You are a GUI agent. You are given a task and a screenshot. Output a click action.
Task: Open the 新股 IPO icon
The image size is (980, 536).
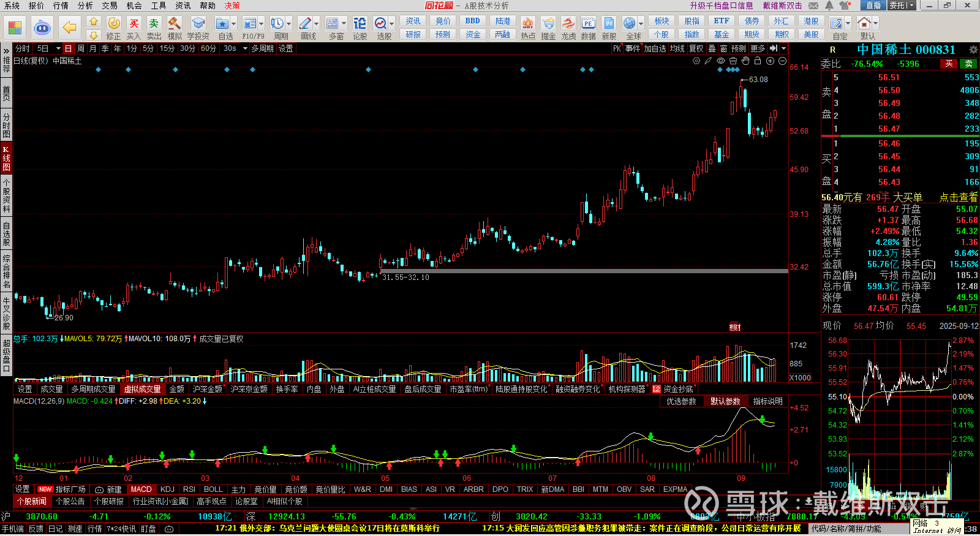[609, 28]
